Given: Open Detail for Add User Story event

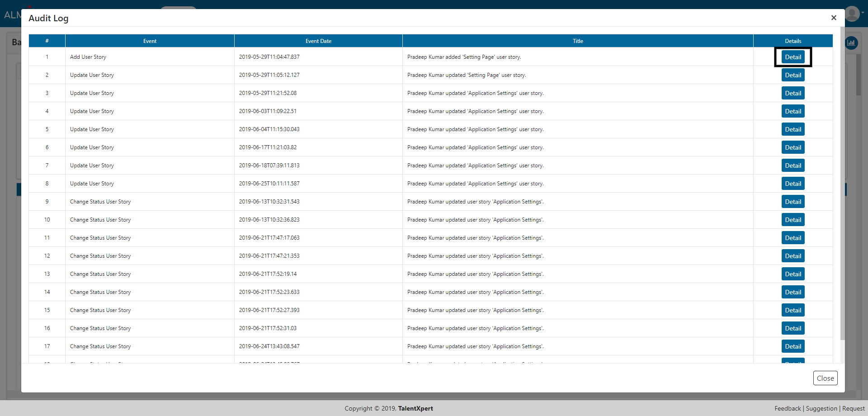Looking at the screenshot, I should [x=793, y=57].
